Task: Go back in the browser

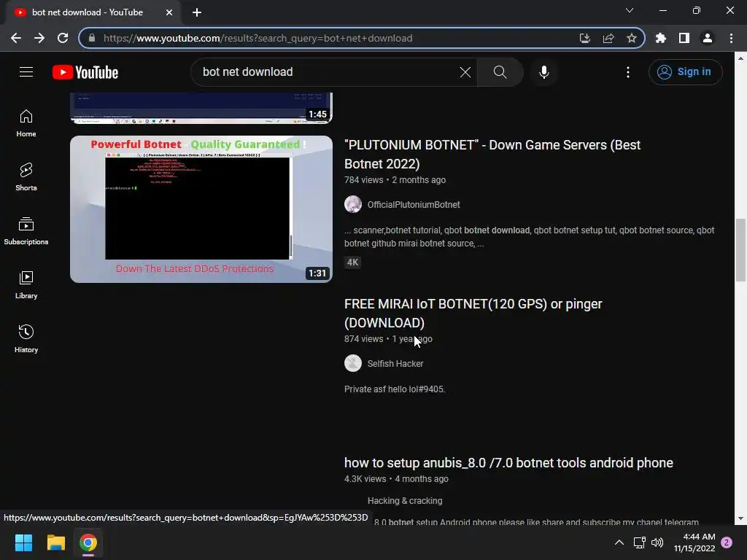Action: click(16, 38)
